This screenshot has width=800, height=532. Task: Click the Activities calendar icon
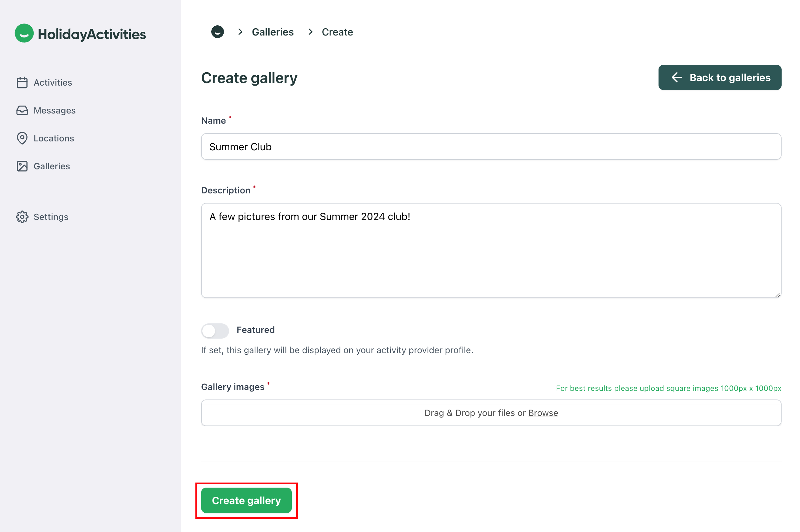(x=22, y=82)
